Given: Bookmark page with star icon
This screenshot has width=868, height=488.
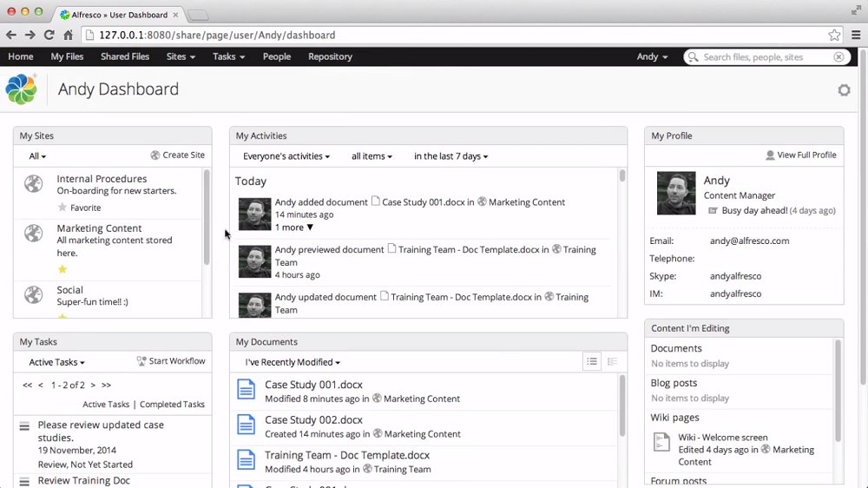Looking at the screenshot, I should click(834, 35).
